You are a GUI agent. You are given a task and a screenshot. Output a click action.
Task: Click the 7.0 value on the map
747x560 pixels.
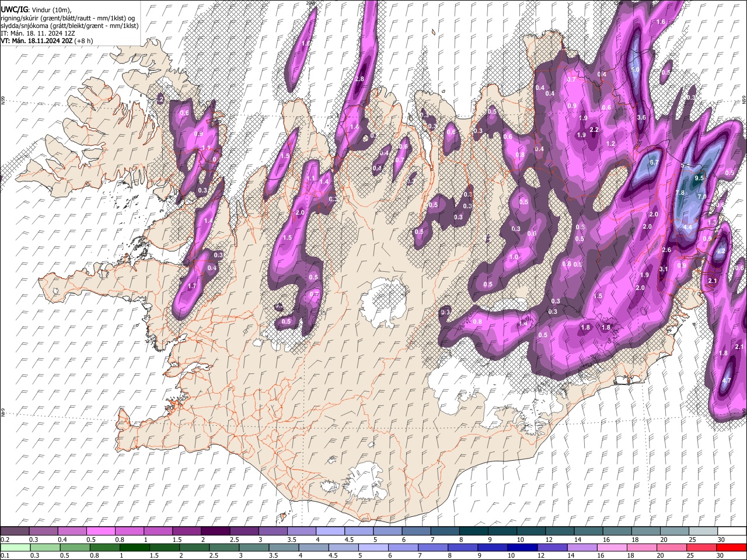pyautogui.click(x=702, y=197)
